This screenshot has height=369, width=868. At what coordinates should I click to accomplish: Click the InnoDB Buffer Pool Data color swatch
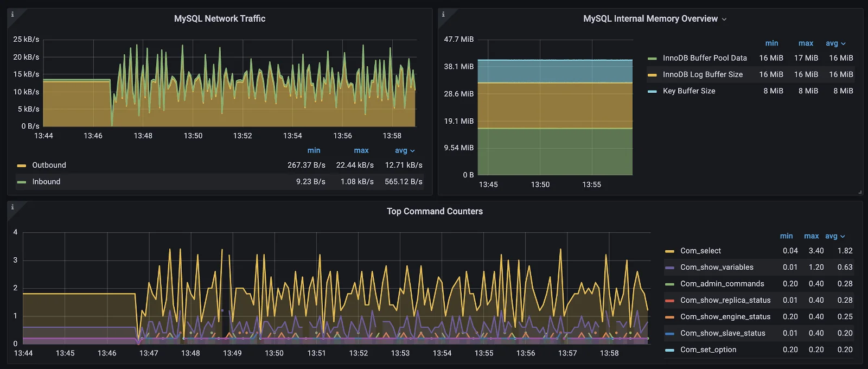(x=652, y=58)
